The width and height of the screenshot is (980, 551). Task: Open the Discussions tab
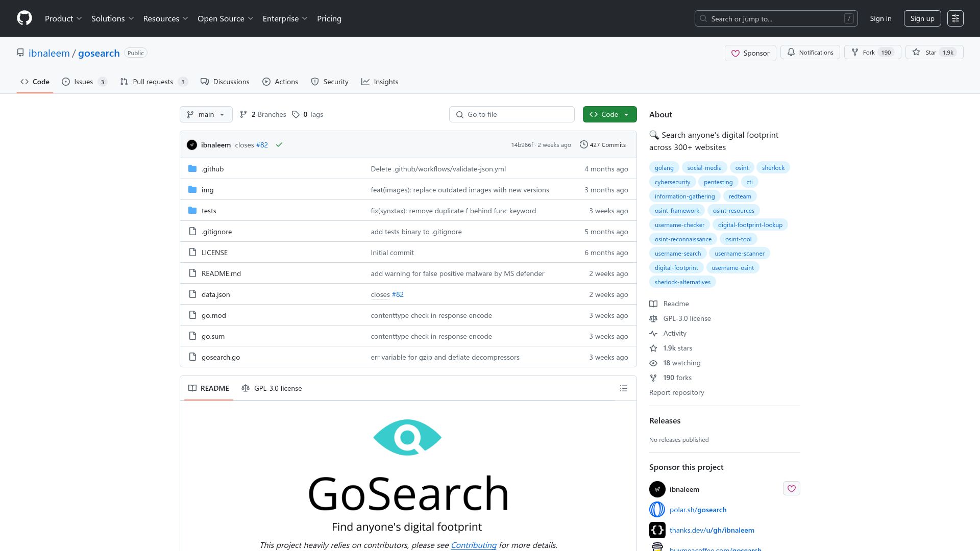pyautogui.click(x=225, y=82)
